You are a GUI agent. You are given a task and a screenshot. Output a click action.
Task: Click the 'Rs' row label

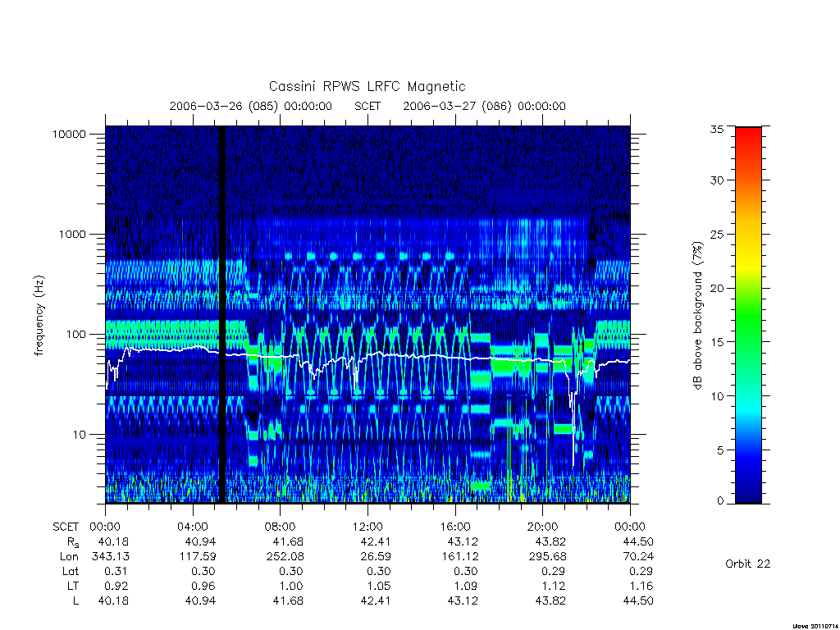(x=72, y=543)
